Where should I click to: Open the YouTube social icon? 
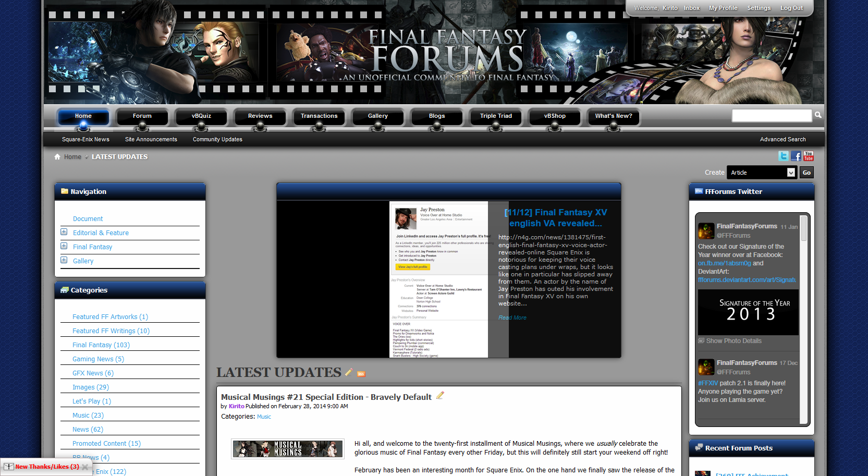click(x=809, y=156)
